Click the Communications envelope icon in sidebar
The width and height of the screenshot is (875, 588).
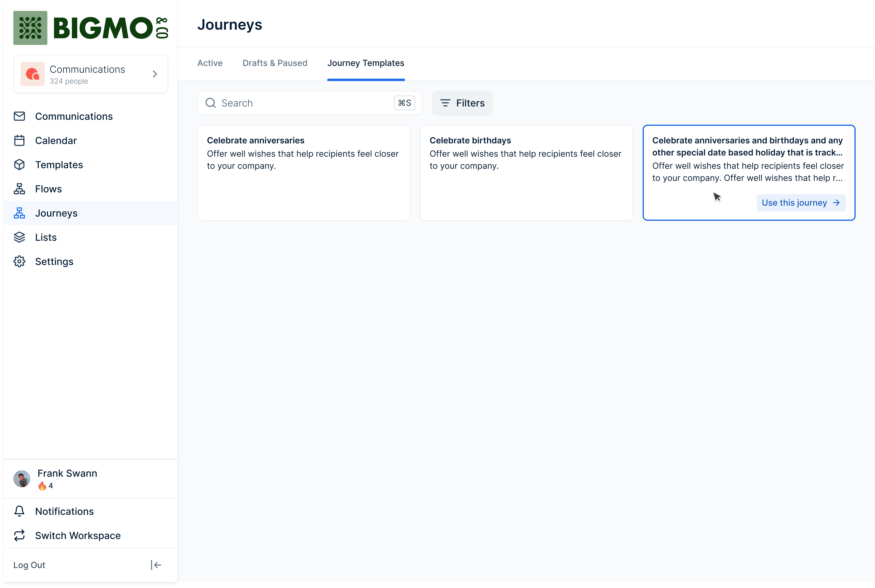[19, 116]
